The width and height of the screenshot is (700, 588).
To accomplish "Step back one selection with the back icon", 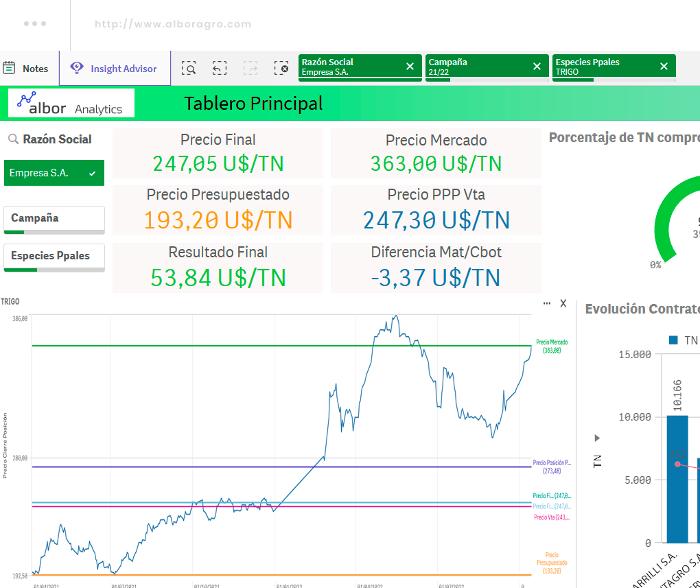I will point(220,69).
